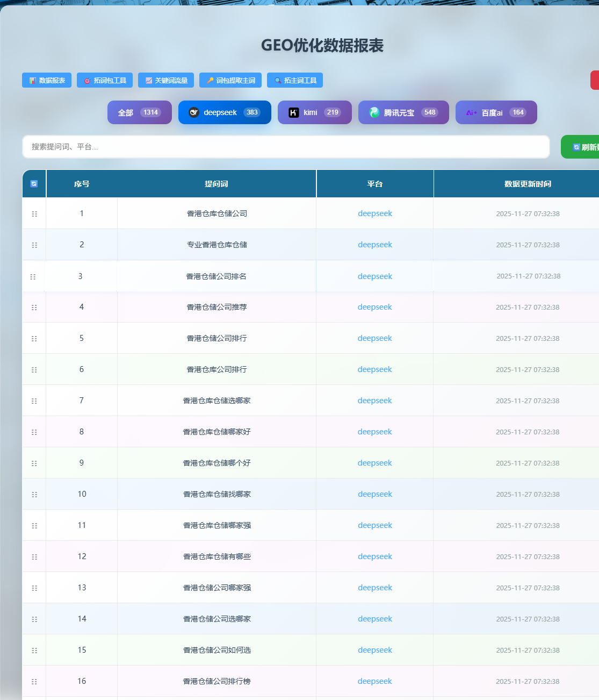The width and height of the screenshot is (599, 700).
Task: Click the green 刷新 refresh button
Action: [x=583, y=147]
